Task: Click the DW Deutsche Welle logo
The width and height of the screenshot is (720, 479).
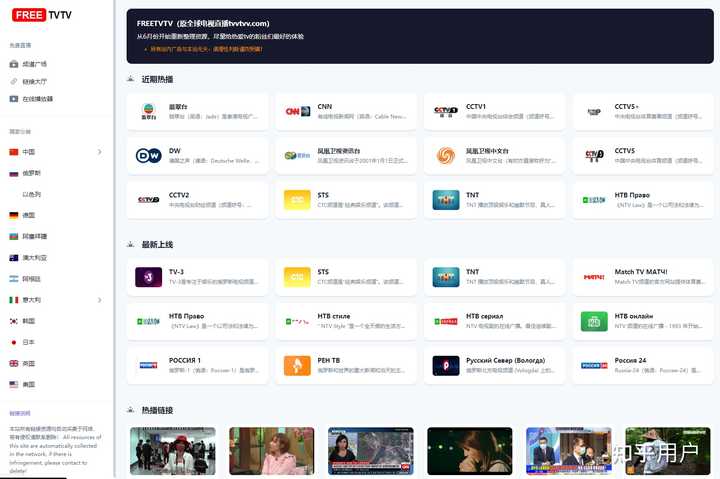Action: [149, 156]
